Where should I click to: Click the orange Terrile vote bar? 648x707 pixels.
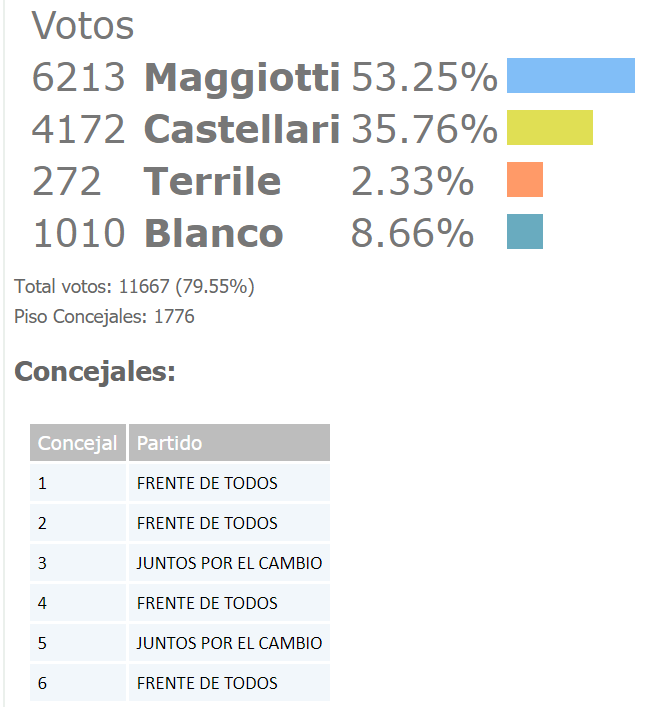pyautogui.click(x=525, y=179)
